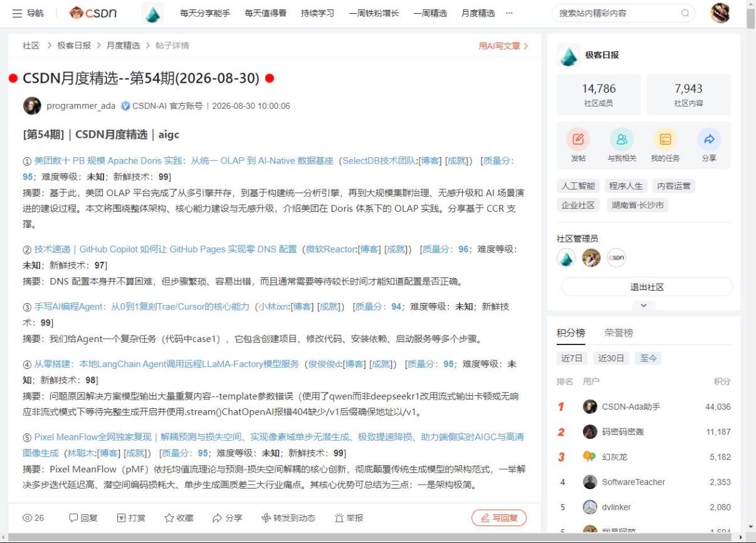The image size is (756, 543).
Task: Click SoftwareTeacher avatar in ranking
Action: pyautogui.click(x=590, y=482)
